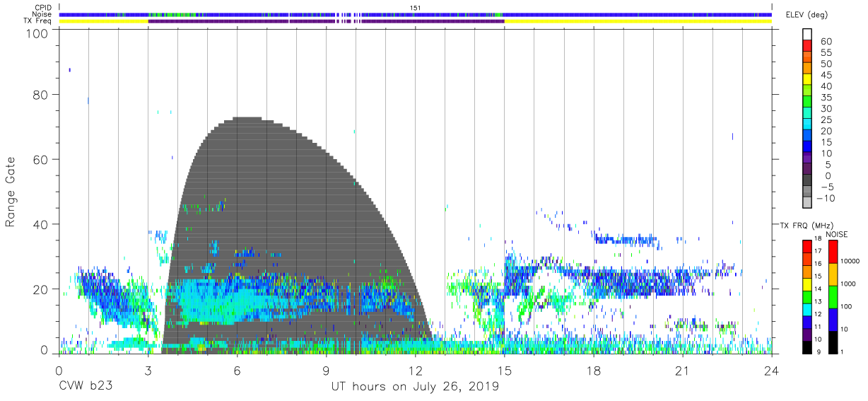Image resolution: width=868 pixels, height=401 pixels.
Task: Click 'UT hours on July 26, 2019' axis title
Action: [x=415, y=387]
